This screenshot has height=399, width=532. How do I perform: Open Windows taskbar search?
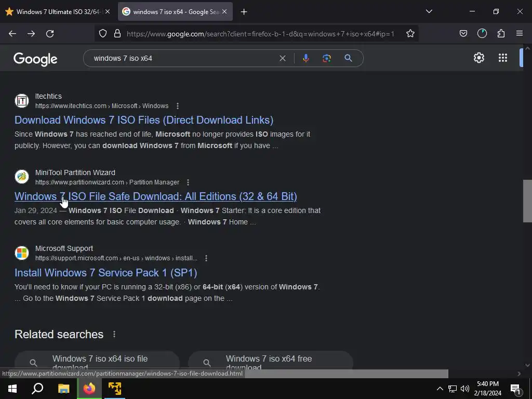(37, 389)
